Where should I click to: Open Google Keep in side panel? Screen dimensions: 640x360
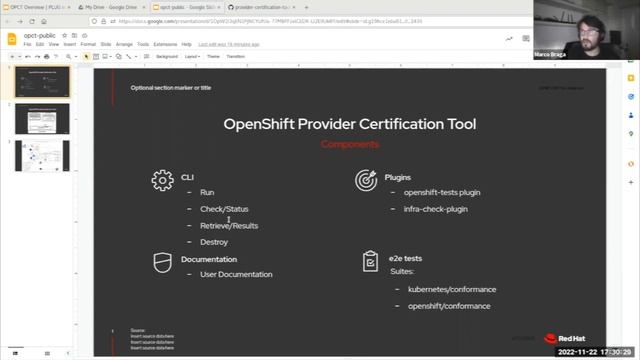(x=631, y=78)
